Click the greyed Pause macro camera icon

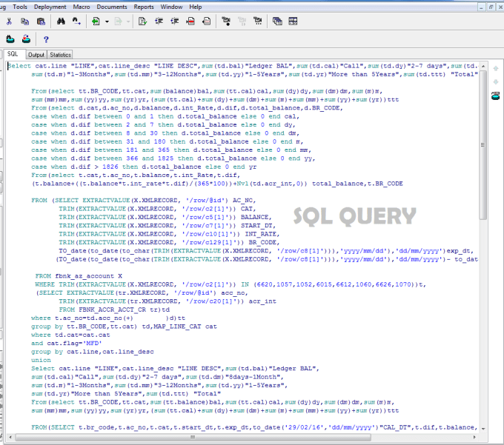(242, 21)
